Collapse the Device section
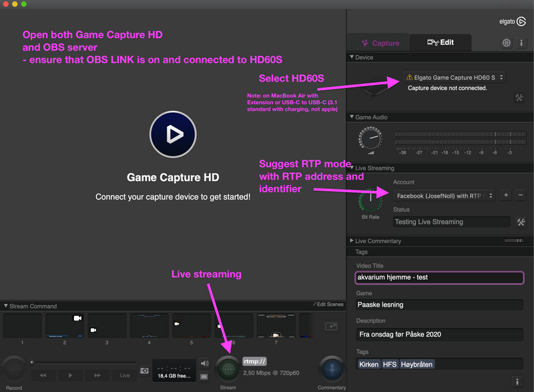Screen dimensions: 534x392 (352, 57)
